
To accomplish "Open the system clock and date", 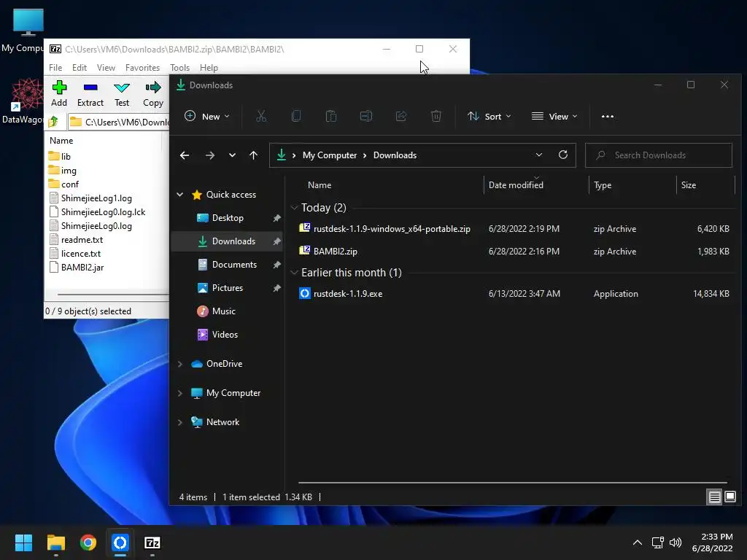I will pos(712,542).
